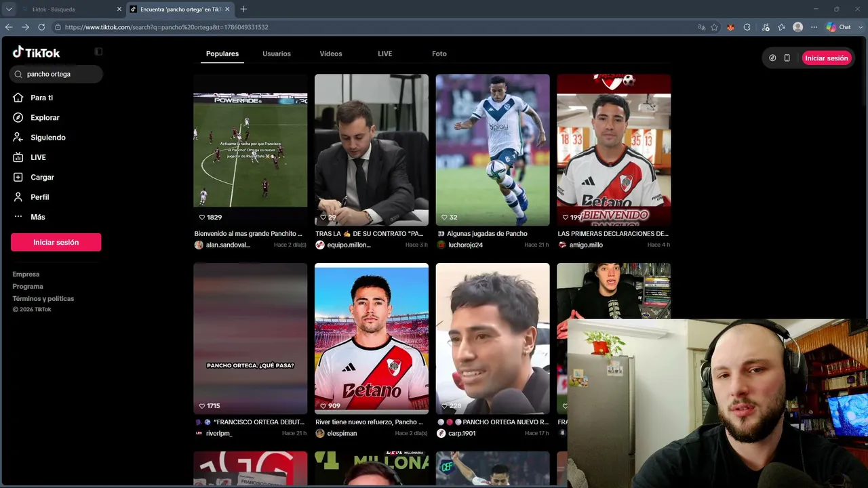Select the Populares tab

tap(222, 54)
